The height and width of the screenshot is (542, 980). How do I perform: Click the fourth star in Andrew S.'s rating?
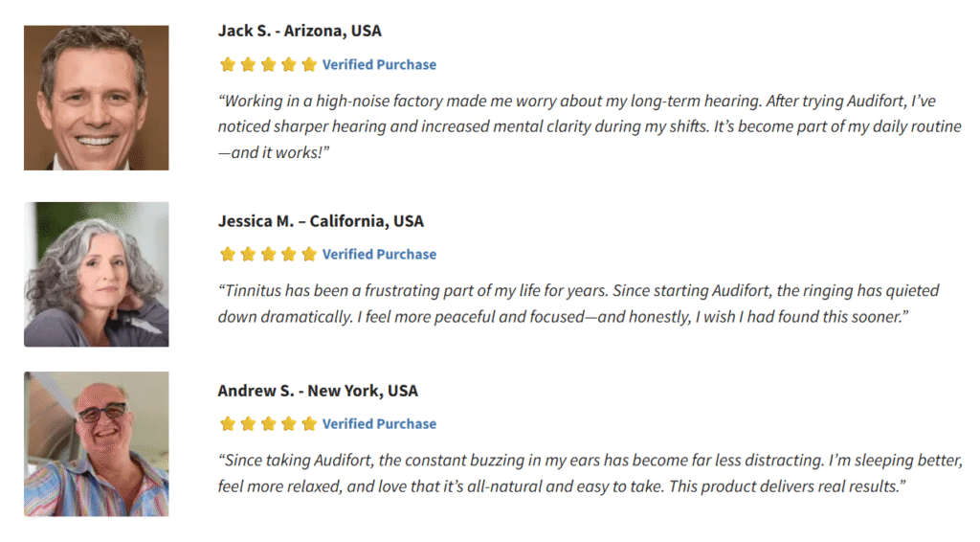coord(288,424)
